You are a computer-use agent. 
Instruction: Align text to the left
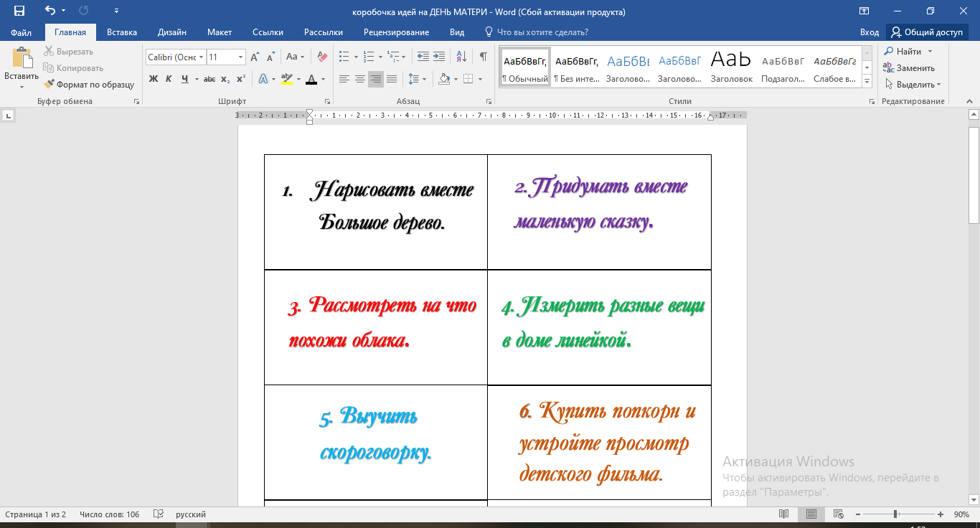click(x=344, y=79)
